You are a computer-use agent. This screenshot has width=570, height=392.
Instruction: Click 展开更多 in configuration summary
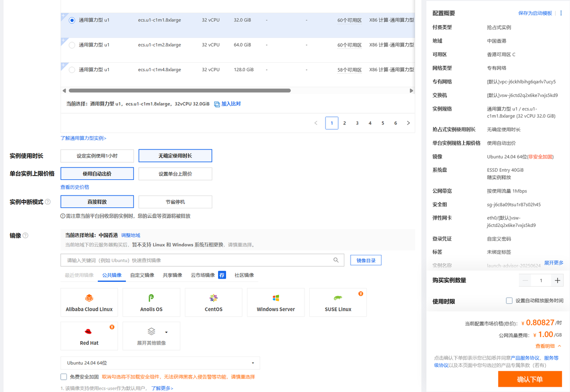point(554,262)
